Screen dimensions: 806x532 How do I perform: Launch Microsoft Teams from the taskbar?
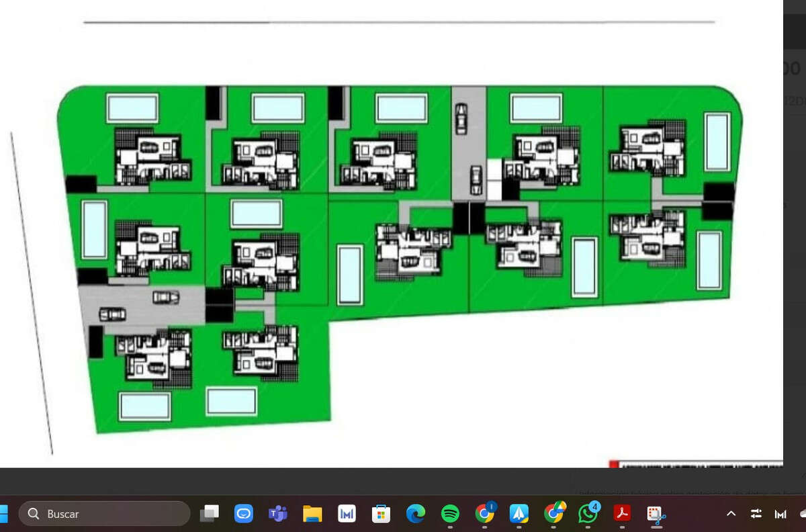(x=277, y=514)
